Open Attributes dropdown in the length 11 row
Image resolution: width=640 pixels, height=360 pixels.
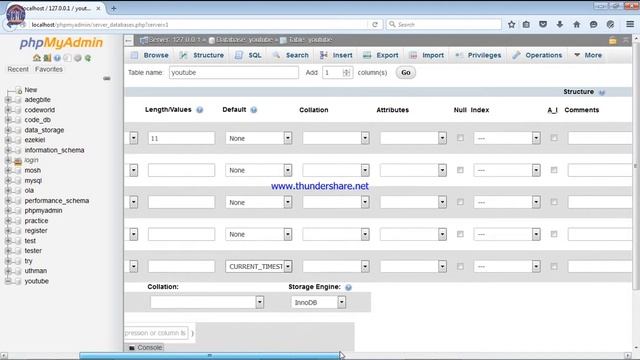click(x=413, y=138)
